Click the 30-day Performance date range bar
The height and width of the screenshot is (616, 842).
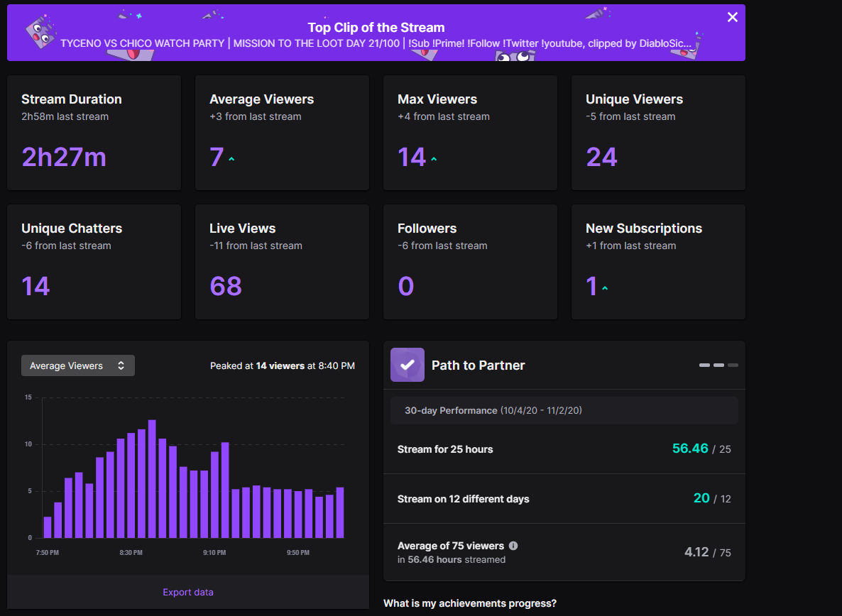pos(564,410)
